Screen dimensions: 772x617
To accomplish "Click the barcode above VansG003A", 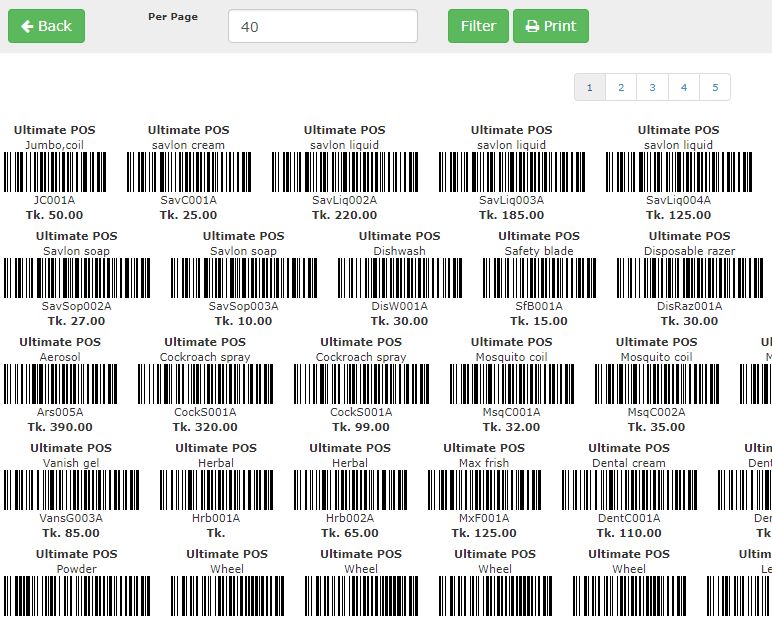I will click(71, 490).
